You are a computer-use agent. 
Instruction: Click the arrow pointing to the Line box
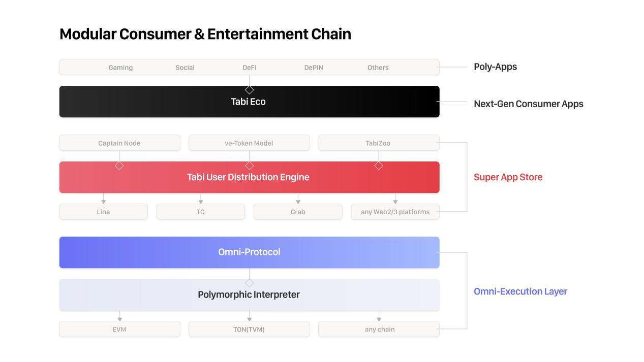point(104,201)
